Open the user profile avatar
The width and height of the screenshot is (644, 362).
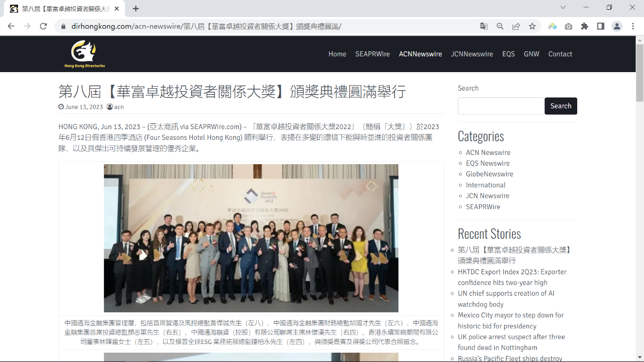[x=617, y=26]
